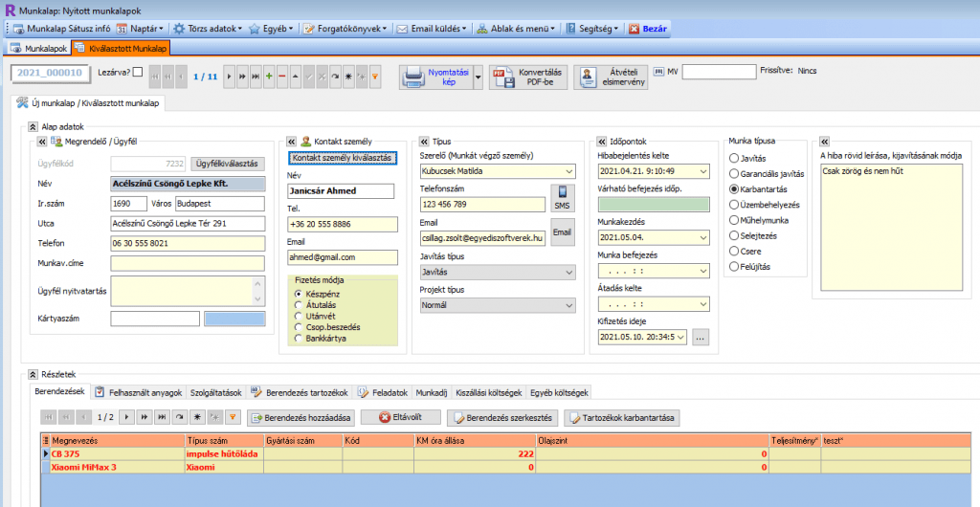Collapse the Alap adatok section
Viewport: 980px width, 507px height.
pyautogui.click(x=33, y=126)
